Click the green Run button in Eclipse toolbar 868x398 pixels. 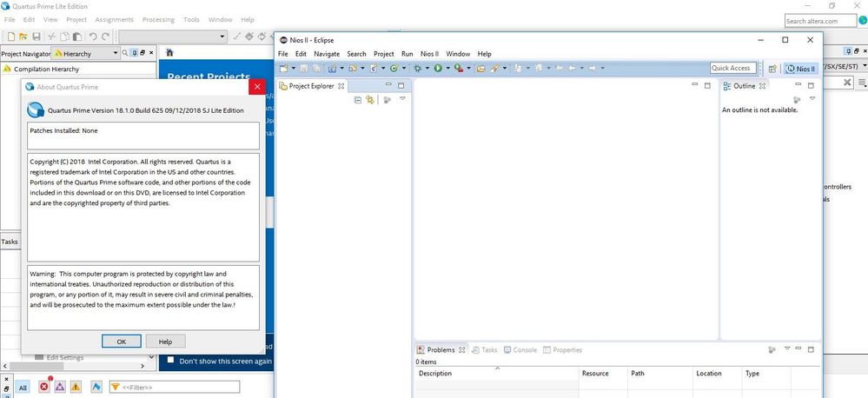point(438,68)
